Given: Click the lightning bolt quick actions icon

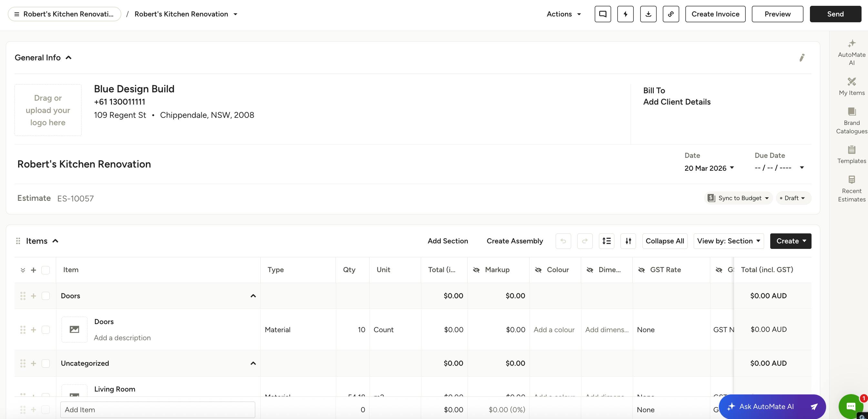Looking at the screenshot, I should pos(625,14).
